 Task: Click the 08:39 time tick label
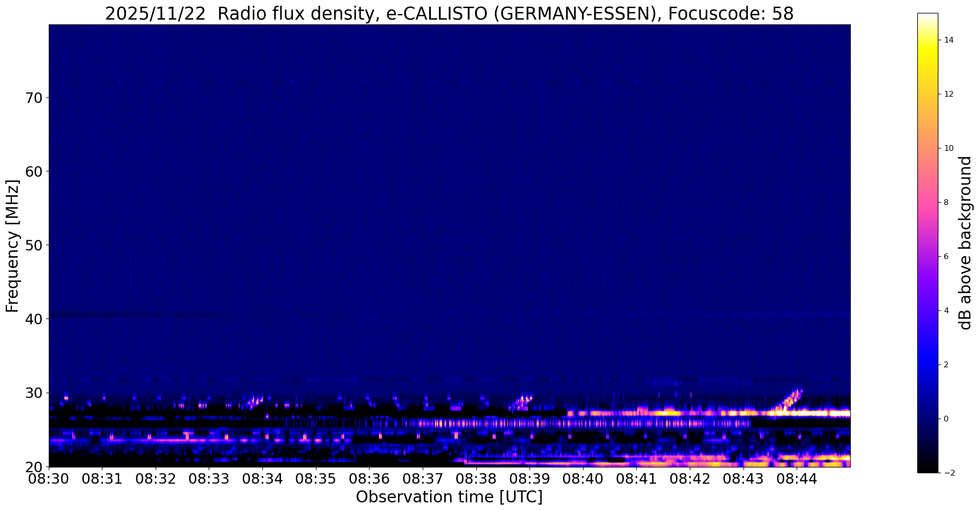coord(529,479)
